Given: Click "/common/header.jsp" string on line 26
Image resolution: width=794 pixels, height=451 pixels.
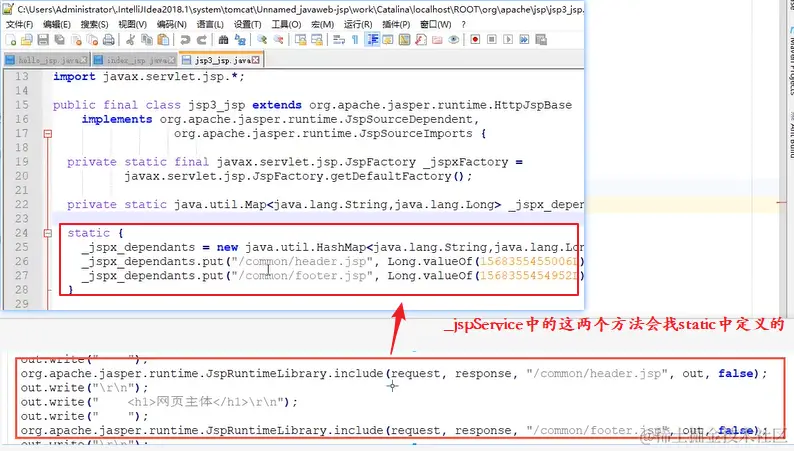Looking at the screenshot, I should tap(302, 262).
